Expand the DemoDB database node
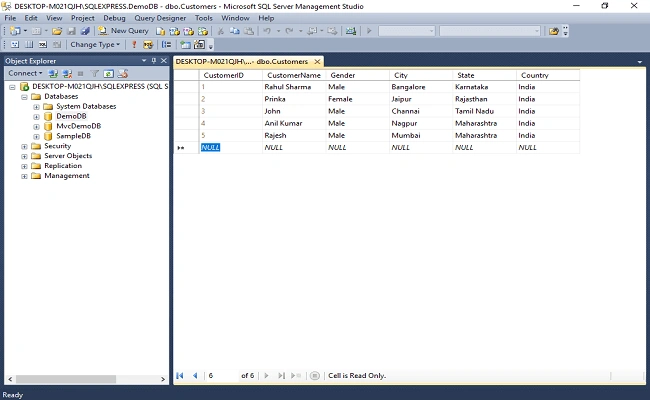650x400 pixels. pyautogui.click(x=36, y=117)
